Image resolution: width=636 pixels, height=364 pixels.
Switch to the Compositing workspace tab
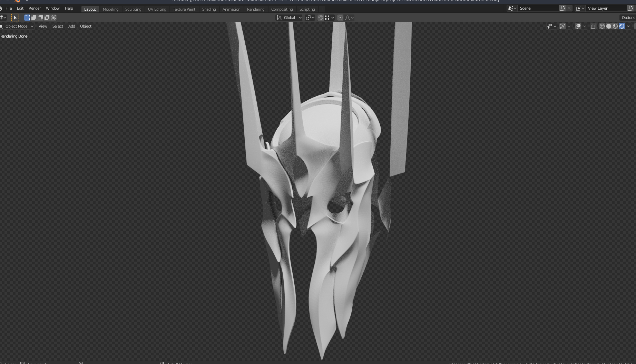point(282,9)
